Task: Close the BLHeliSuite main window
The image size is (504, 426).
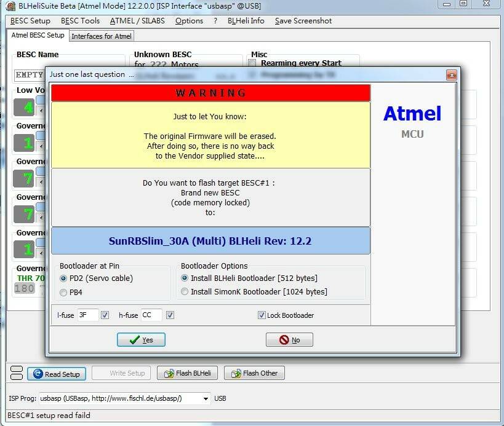Action: (x=487, y=4)
